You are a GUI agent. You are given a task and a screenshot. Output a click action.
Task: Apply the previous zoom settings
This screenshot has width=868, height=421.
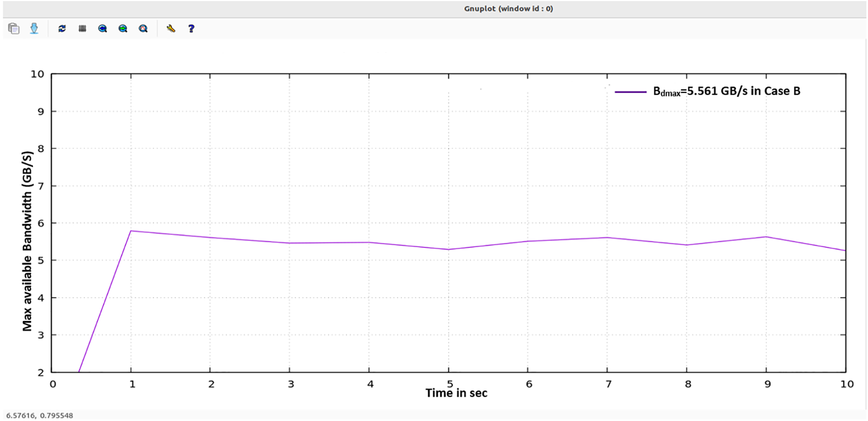coord(102,29)
